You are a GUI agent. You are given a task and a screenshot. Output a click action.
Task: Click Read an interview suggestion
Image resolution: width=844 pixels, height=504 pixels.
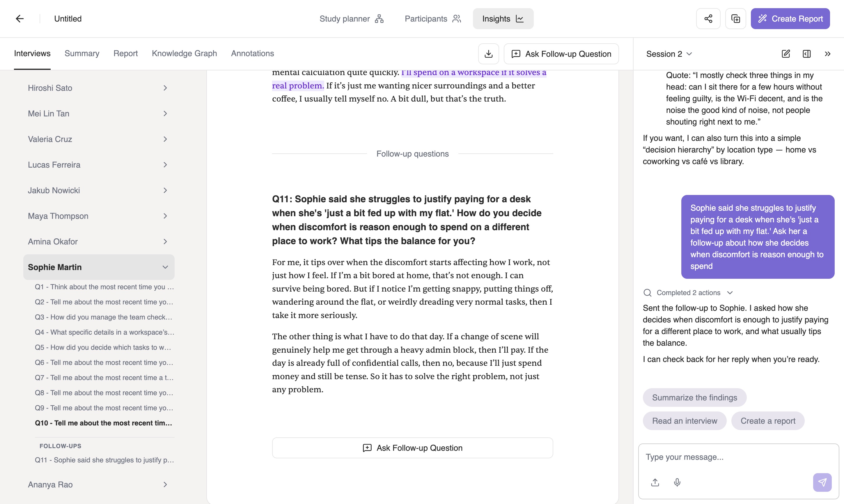click(x=685, y=421)
